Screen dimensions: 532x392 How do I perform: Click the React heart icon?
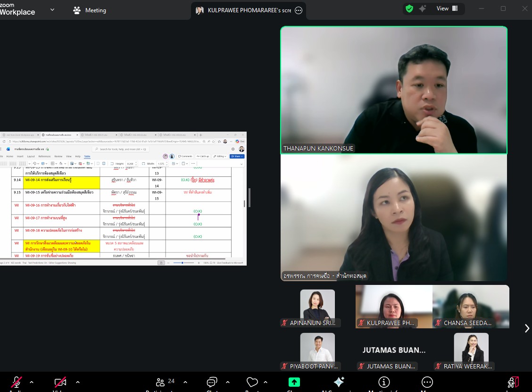(x=252, y=382)
